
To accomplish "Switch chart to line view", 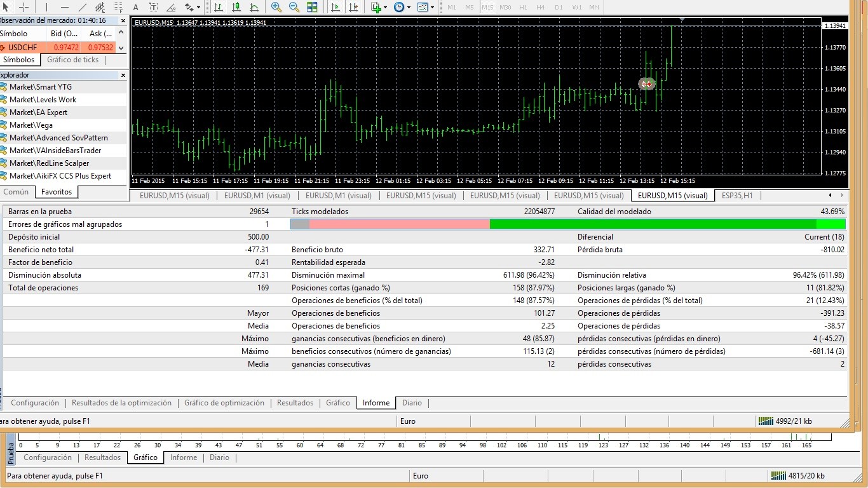I will click(254, 7).
